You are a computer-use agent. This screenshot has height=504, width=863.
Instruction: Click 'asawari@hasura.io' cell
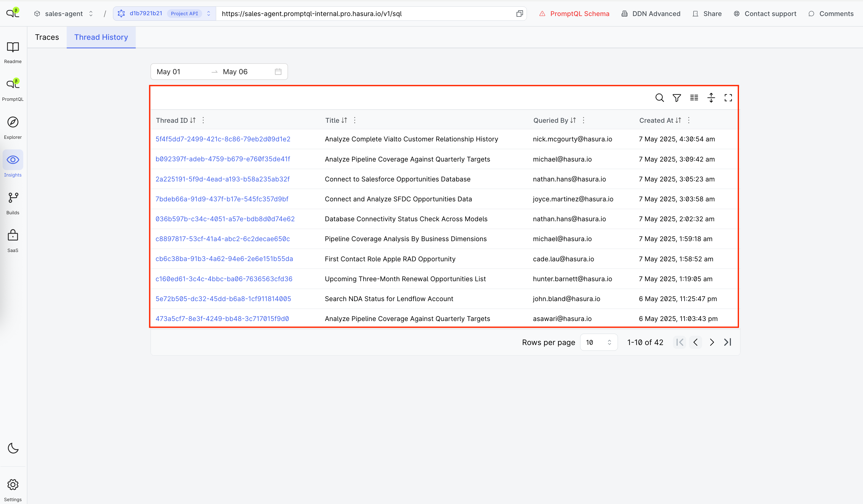point(562,318)
